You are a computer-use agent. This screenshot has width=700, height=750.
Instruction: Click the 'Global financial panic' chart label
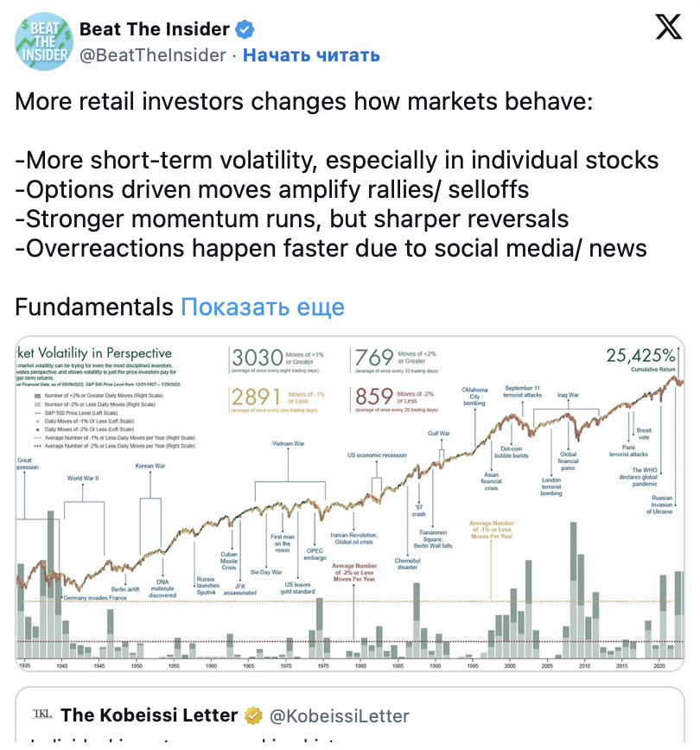pyautogui.click(x=568, y=461)
